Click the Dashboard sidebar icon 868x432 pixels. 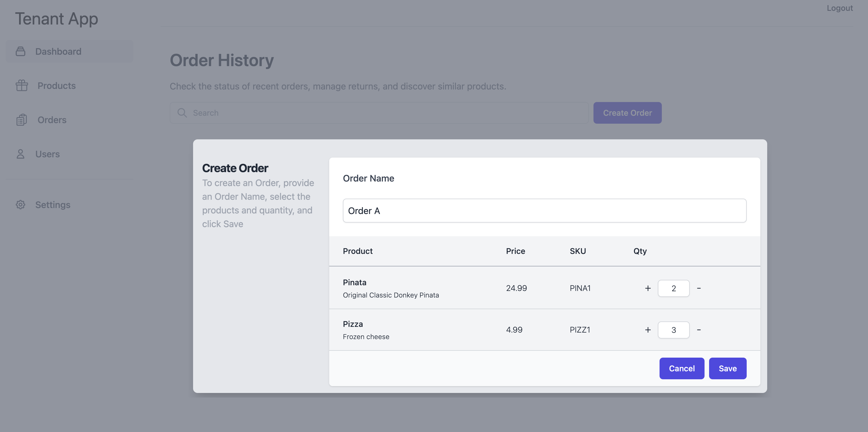pyautogui.click(x=21, y=51)
